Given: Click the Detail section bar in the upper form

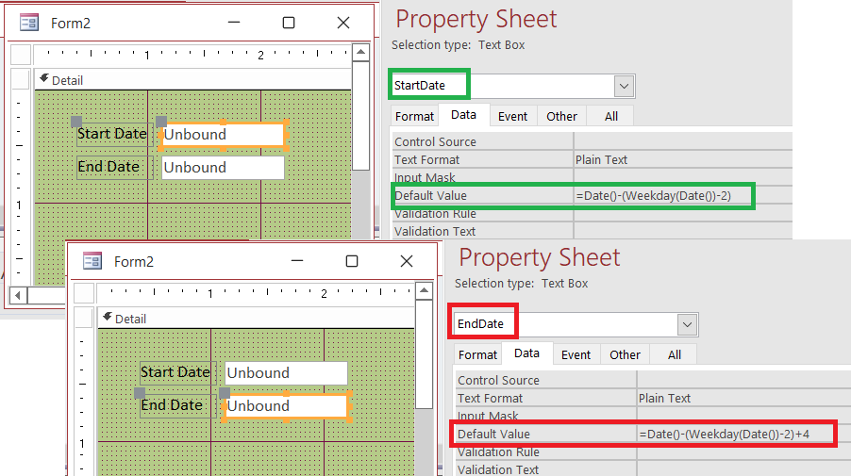Looking at the screenshot, I should coord(189,80).
